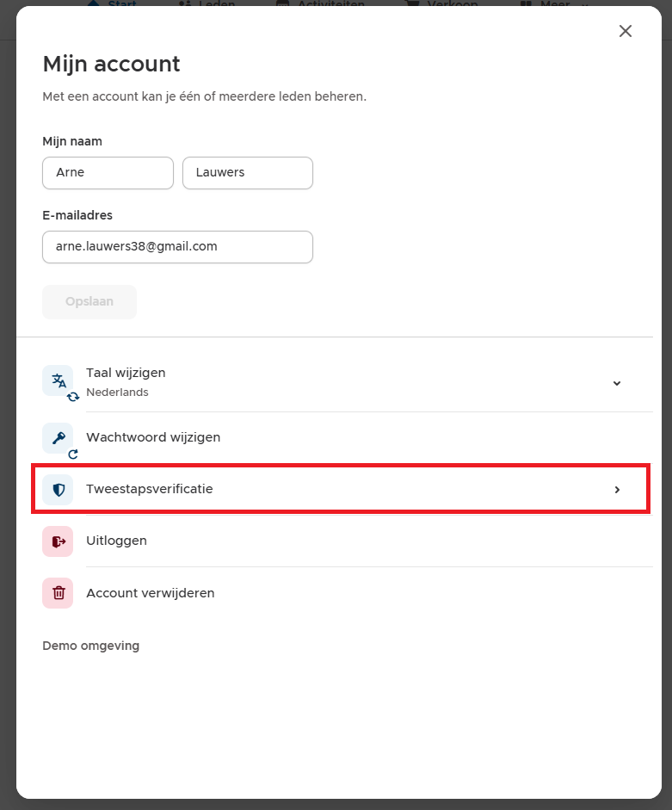Click the translate language icon
Screen dimensions: 672x810
coord(58,381)
